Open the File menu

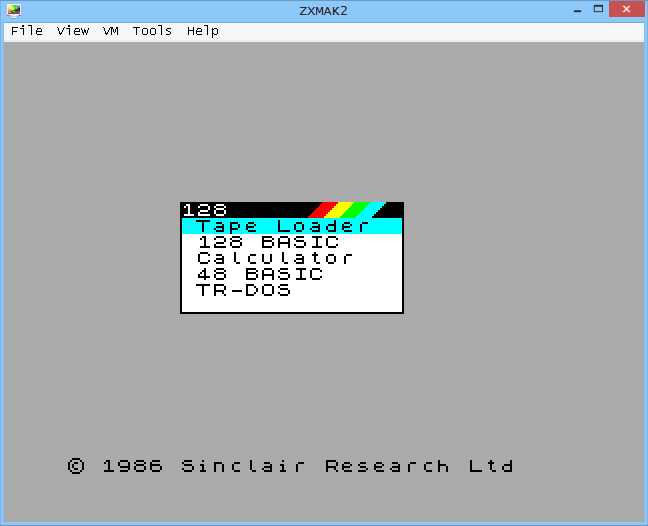pos(26,31)
